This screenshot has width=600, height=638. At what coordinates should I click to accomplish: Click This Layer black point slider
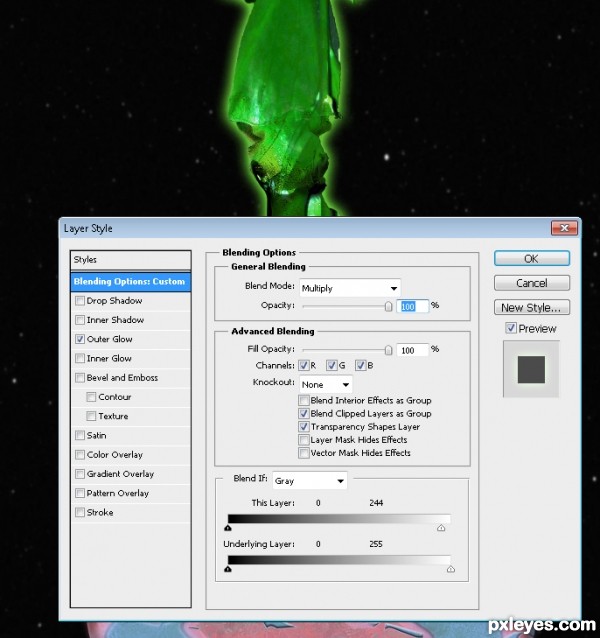pos(228,528)
